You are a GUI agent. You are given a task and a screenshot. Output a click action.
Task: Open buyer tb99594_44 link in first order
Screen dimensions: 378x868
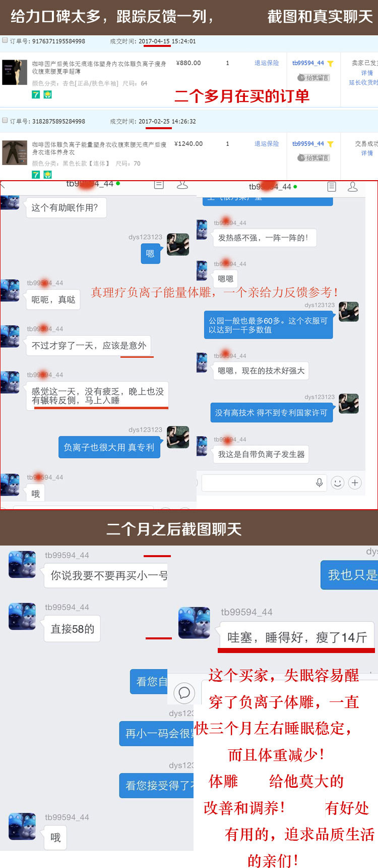[x=308, y=63]
